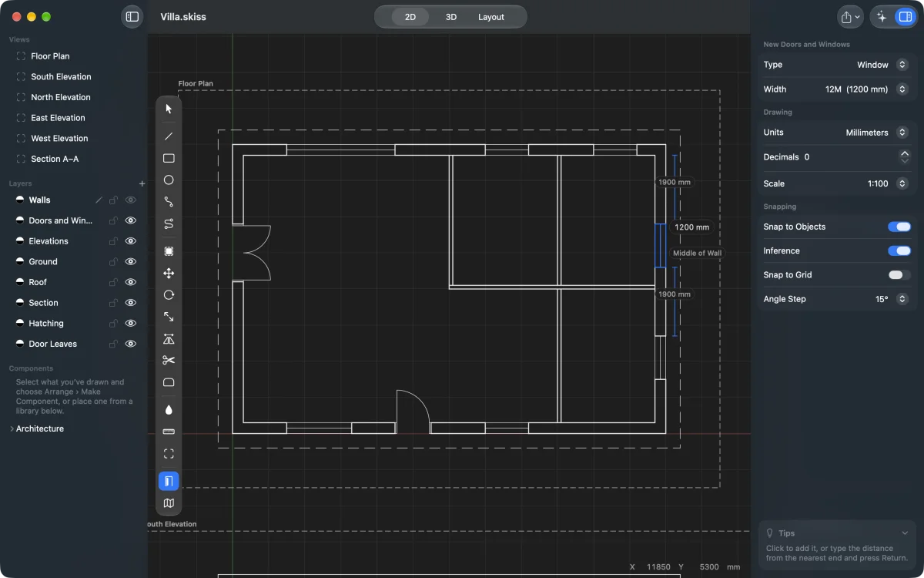Select the rounded corner fillet tool
924x578 pixels.
[x=169, y=382]
